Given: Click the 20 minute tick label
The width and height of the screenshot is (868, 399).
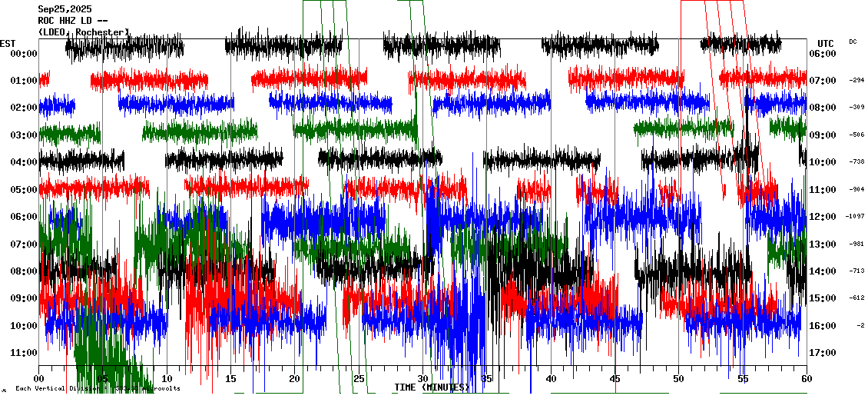Looking at the screenshot, I should (x=295, y=379).
